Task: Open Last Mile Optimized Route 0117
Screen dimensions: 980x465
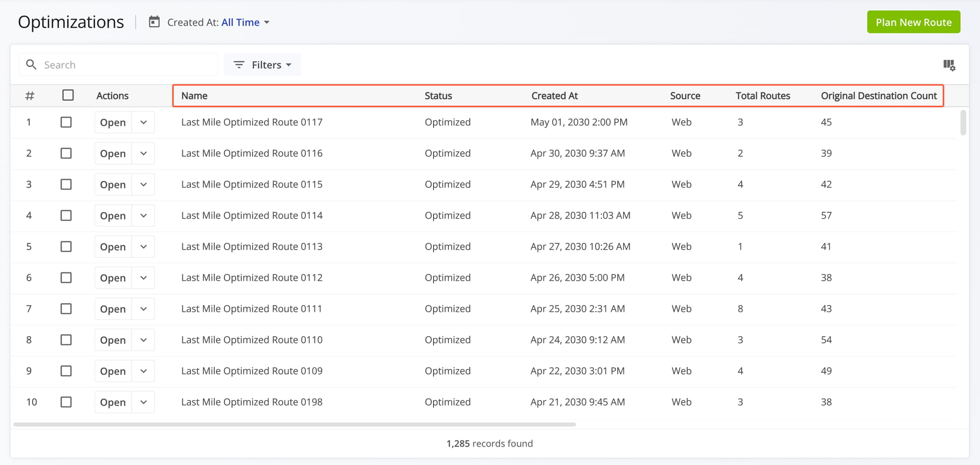Action: 113,122
